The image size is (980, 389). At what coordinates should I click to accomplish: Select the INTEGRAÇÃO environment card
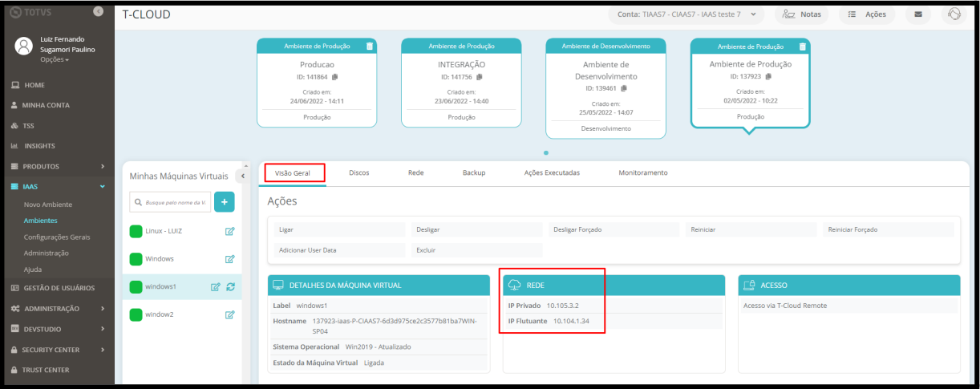point(461,83)
